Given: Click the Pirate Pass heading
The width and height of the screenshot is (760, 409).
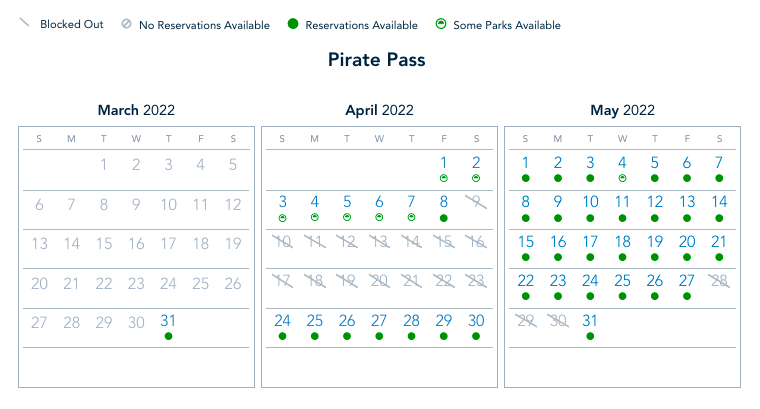Looking at the screenshot, I should (376, 60).
